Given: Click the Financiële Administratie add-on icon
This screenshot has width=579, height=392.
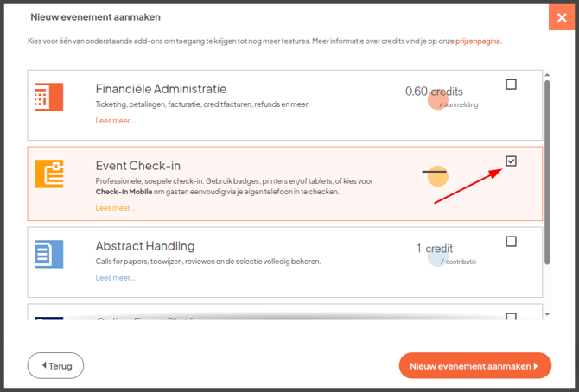Looking at the screenshot, I should click(48, 97).
